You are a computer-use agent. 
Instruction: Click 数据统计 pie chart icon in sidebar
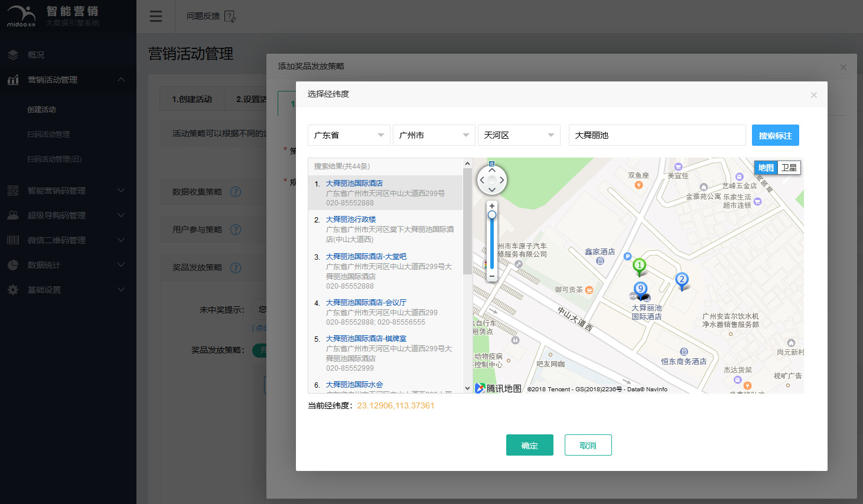(13, 265)
